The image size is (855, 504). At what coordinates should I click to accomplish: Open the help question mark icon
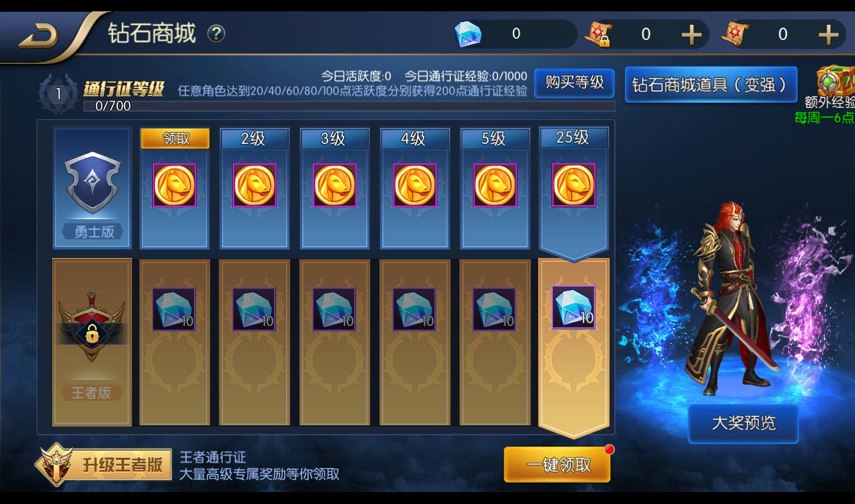tap(216, 33)
